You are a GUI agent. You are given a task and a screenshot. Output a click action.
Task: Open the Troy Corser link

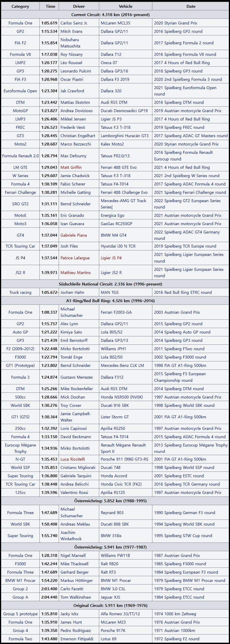(71, 405)
